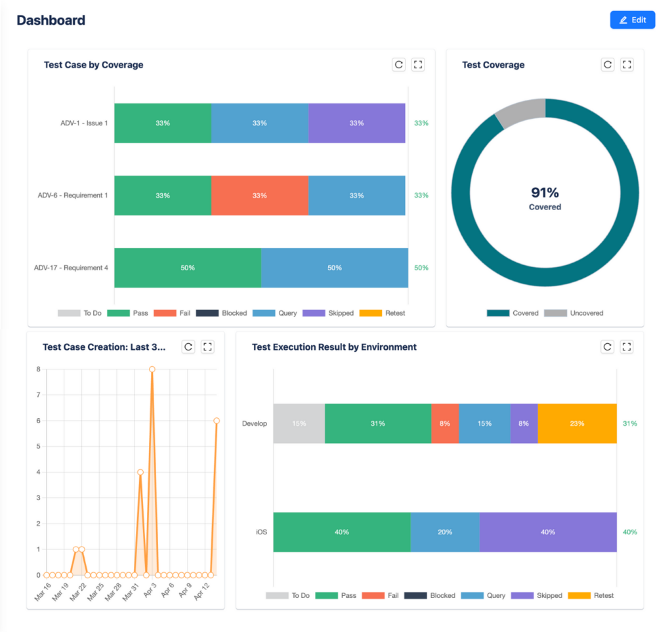Refresh the Test Coverage donut widget
Screen dimensions: 672x632
click(608, 64)
